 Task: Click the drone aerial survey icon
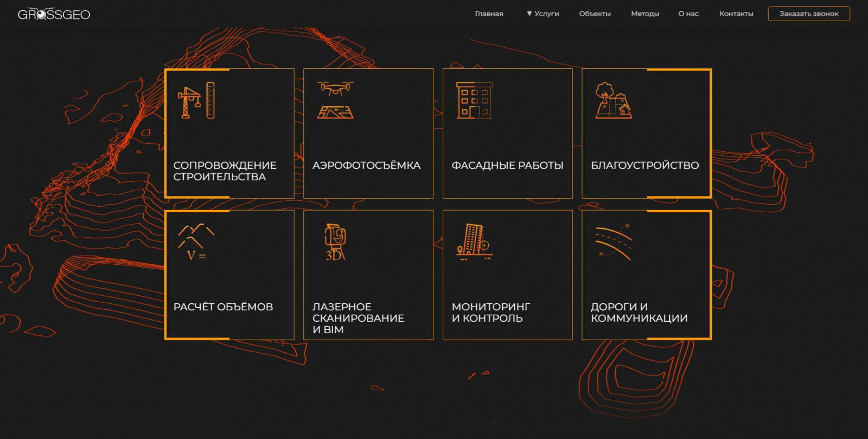click(x=335, y=100)
